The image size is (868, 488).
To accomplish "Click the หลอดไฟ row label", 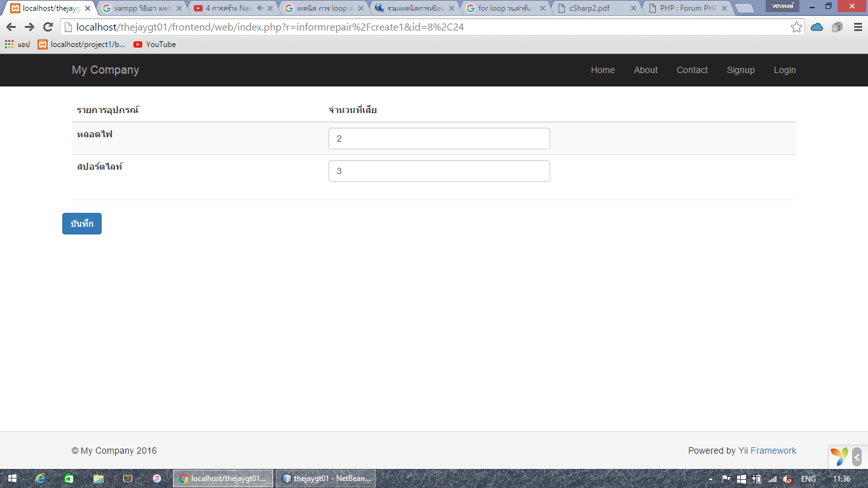I will [95, 135].
